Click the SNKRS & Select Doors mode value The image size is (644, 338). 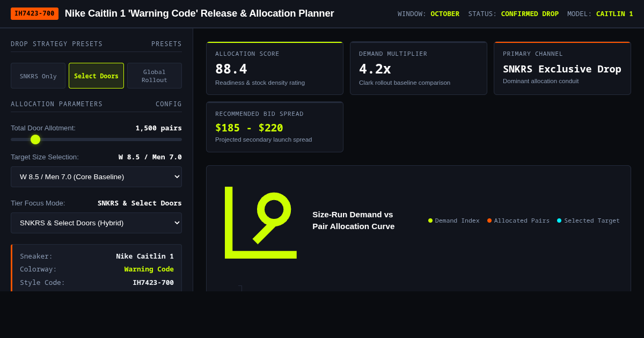[140, 203]
